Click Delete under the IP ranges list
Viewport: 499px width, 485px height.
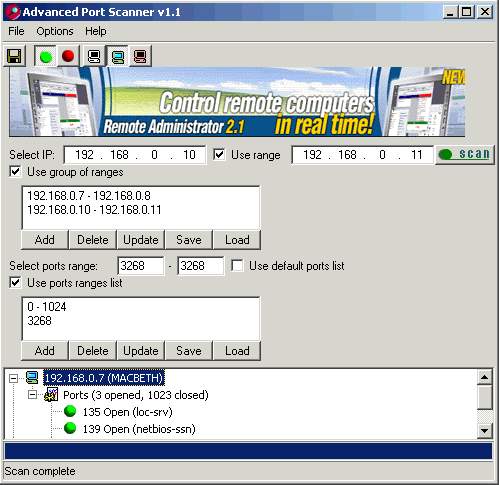[92, 240]
